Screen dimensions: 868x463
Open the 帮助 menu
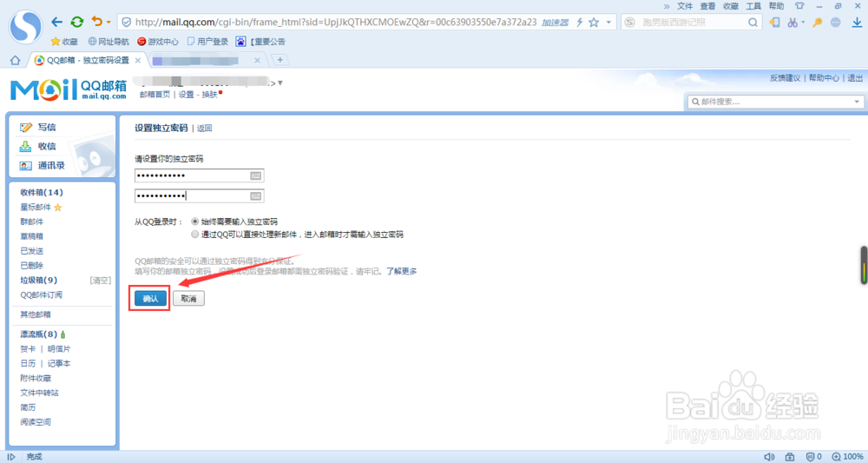tap(776, 6)
